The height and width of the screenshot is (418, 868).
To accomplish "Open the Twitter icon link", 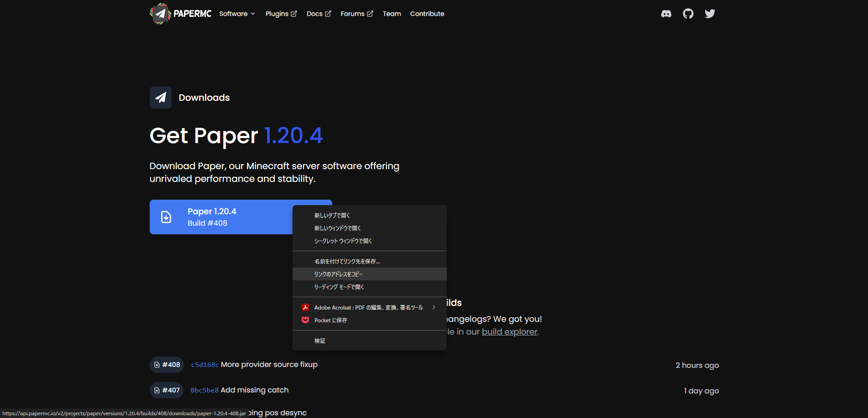I will click(710, 14).
